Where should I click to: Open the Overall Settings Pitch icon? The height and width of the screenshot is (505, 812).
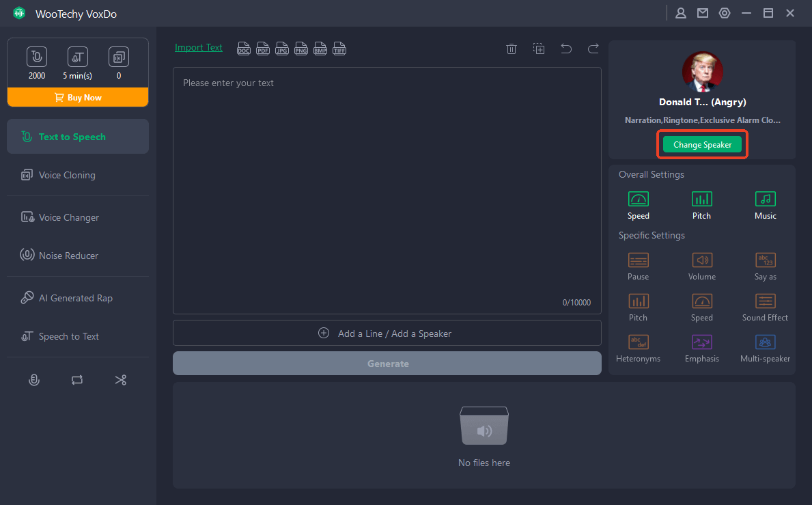coord(701,200)
